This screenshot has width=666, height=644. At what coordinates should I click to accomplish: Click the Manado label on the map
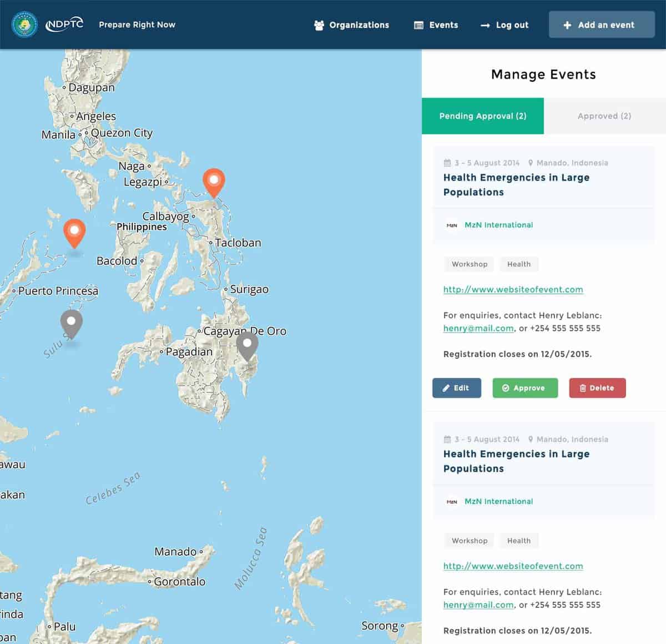point(175,551)
